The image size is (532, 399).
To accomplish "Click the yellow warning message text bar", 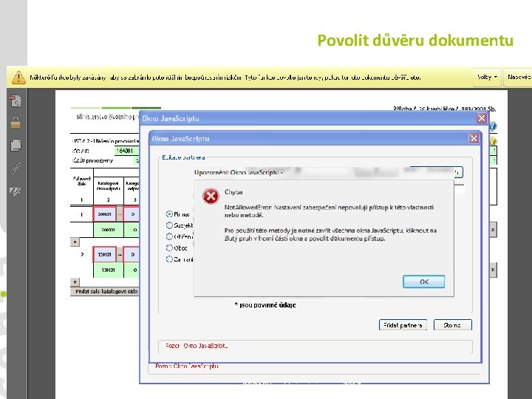I will [x=225, y=78].
